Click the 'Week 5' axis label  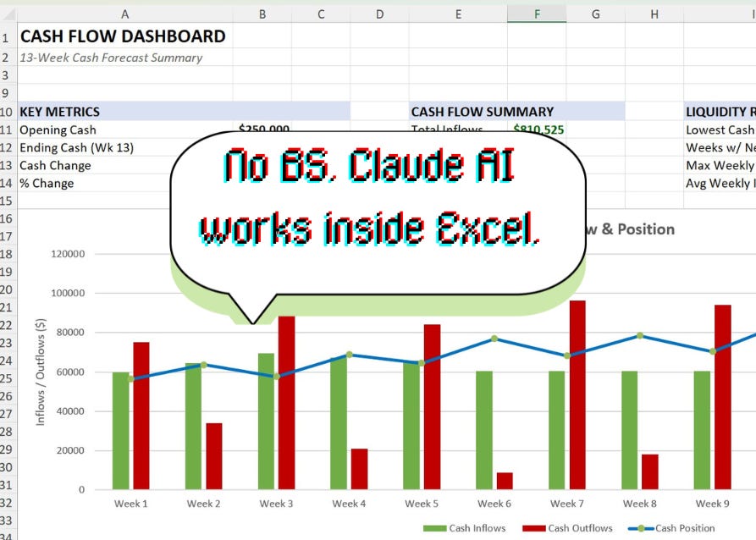click(422, 504)
